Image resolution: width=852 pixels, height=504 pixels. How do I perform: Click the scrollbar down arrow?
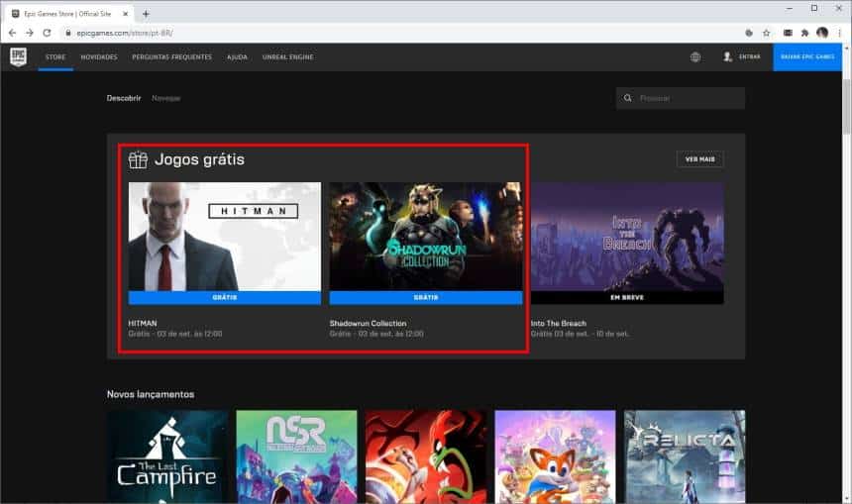tap(847, 499)
